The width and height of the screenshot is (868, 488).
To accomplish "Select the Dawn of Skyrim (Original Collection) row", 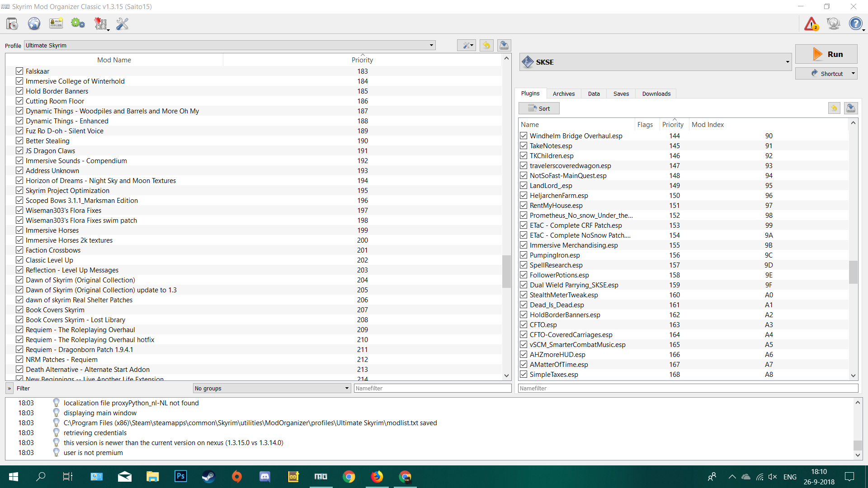I will click(254, 280).
